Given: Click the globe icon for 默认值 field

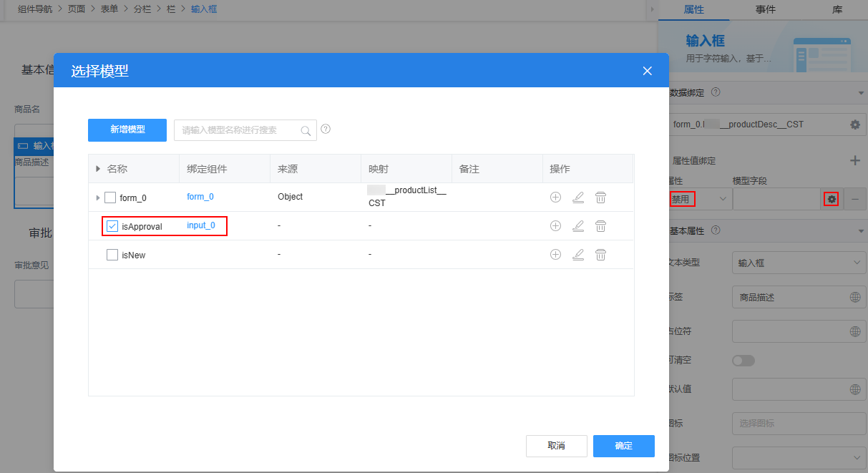Looking at the screenshot, I should click(x=854, y=389).
